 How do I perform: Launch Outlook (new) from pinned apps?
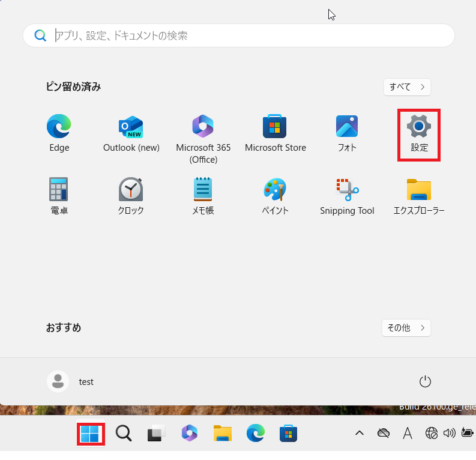pos(131,133)
